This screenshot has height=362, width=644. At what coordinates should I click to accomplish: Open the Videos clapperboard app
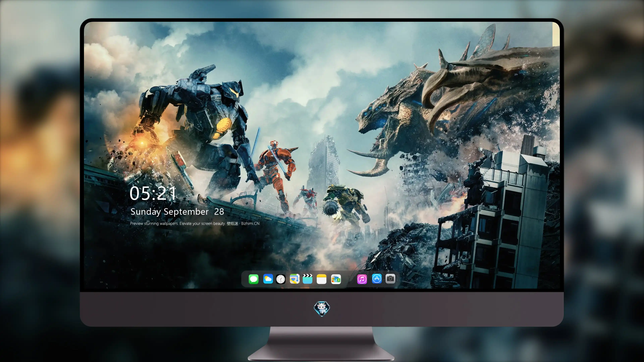[308, 279]
